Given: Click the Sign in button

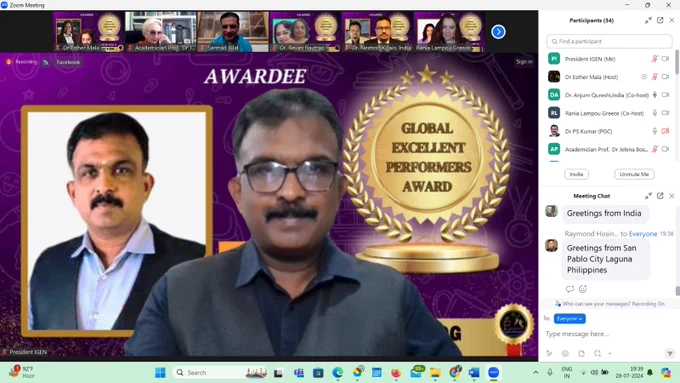Looking at the screenshot, I should tap(524, 62).
